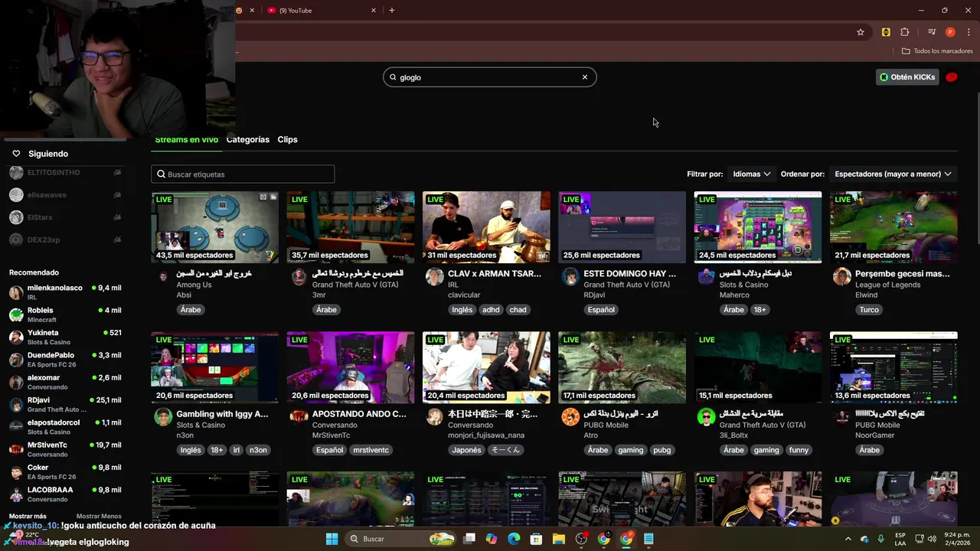The width and height of the screenshot is (980, 551).
Task: Click the 3li_Boltx channel avatar
Action: pyautogui.click(x=706, y=417)
